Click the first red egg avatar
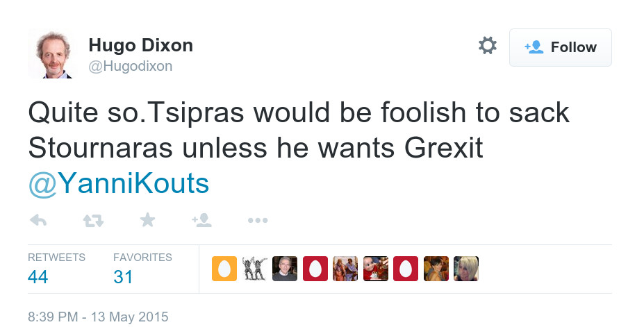Viewport: 644px width, 327px height. click(x=315, y=269)
